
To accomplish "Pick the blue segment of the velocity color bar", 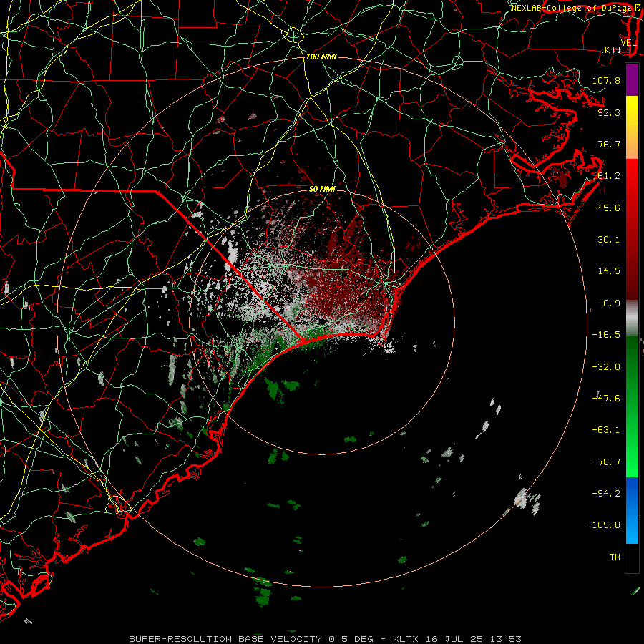I will pyautogui.click(x=632, y=510).
